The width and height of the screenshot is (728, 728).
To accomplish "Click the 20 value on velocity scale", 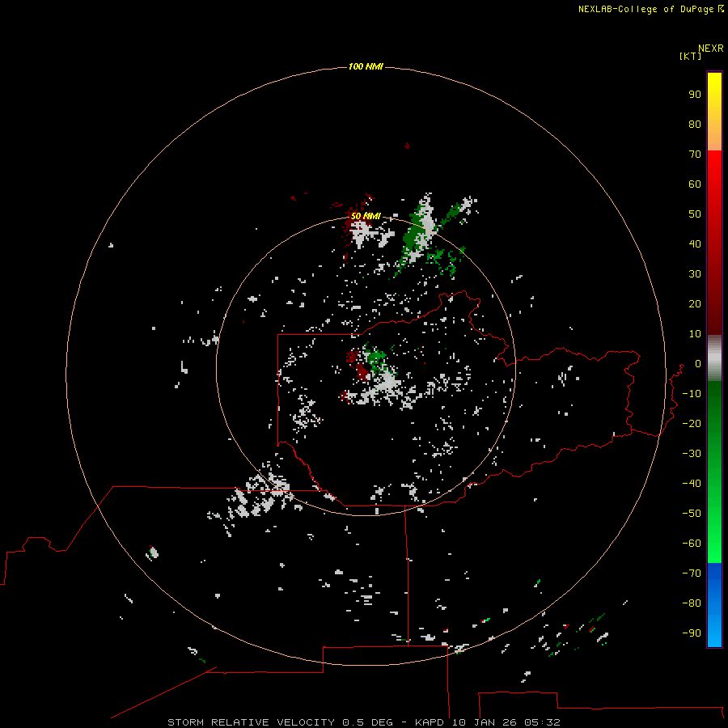I will coord(695,304).
